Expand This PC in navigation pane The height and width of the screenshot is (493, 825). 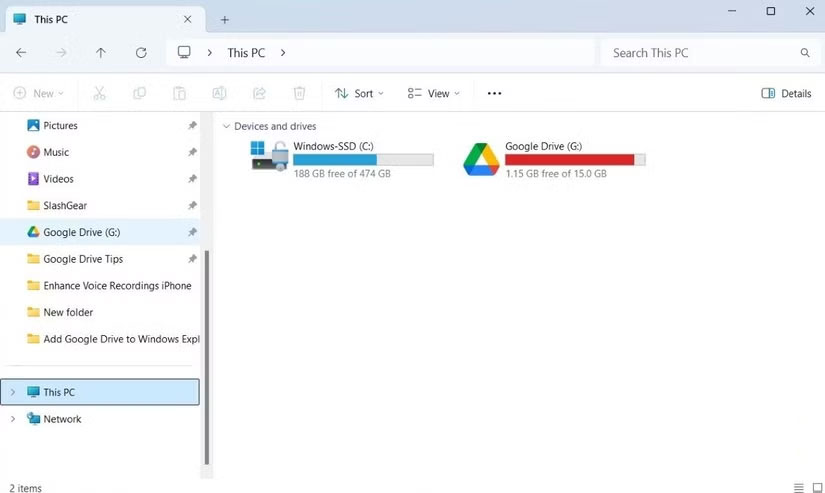click(13, 392)
